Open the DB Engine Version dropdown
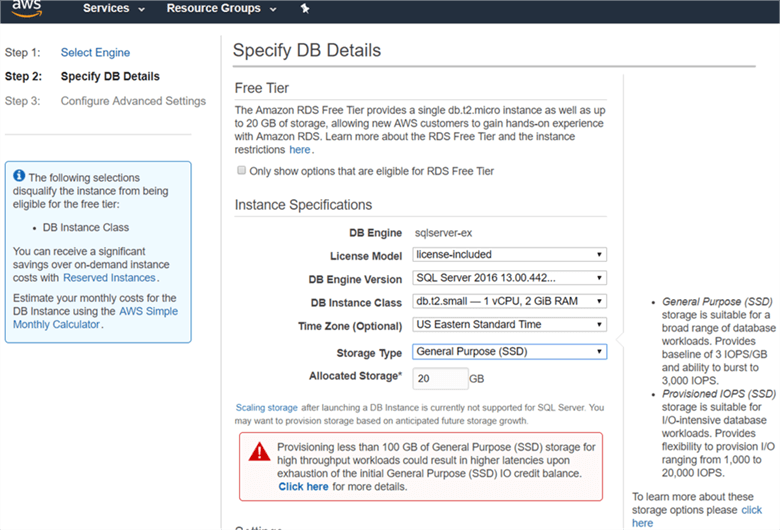 (x=509, y=278)
